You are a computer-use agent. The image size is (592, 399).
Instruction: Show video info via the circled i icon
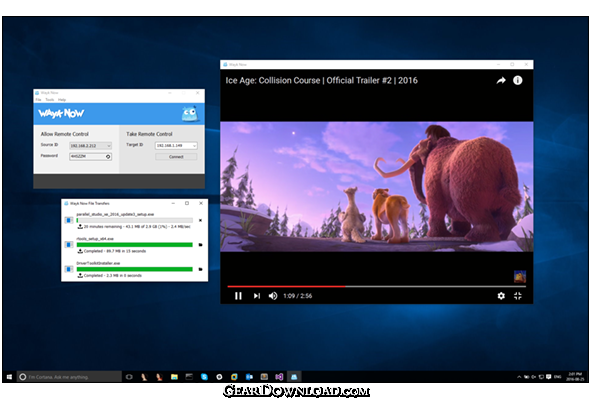(x=518, y=80)
